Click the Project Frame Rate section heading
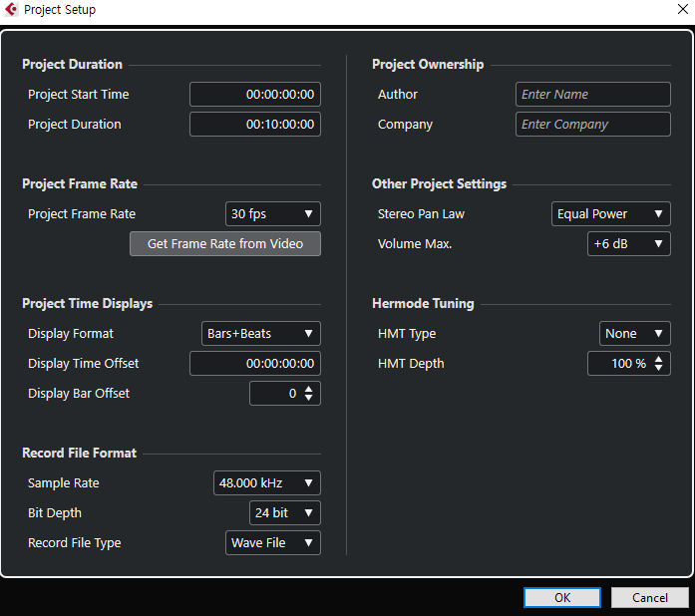This screenshot has width=695, height=616. click(80, 184)
